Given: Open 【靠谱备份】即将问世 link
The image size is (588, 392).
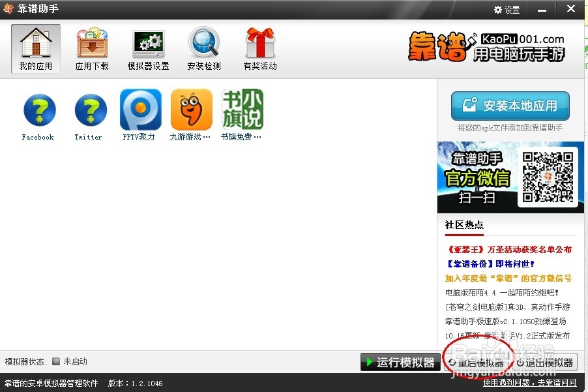Looking at the screenshot, I should (490, 264).
